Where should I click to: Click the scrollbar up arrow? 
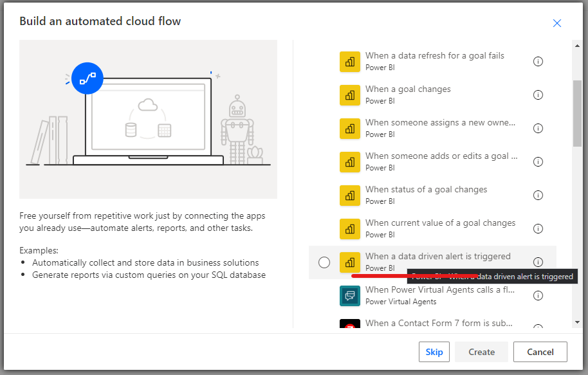(576, 45)
